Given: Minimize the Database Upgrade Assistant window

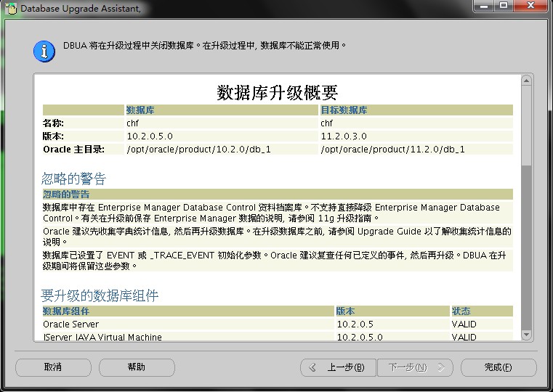Looking at the screenshot, I should point(485,6).
